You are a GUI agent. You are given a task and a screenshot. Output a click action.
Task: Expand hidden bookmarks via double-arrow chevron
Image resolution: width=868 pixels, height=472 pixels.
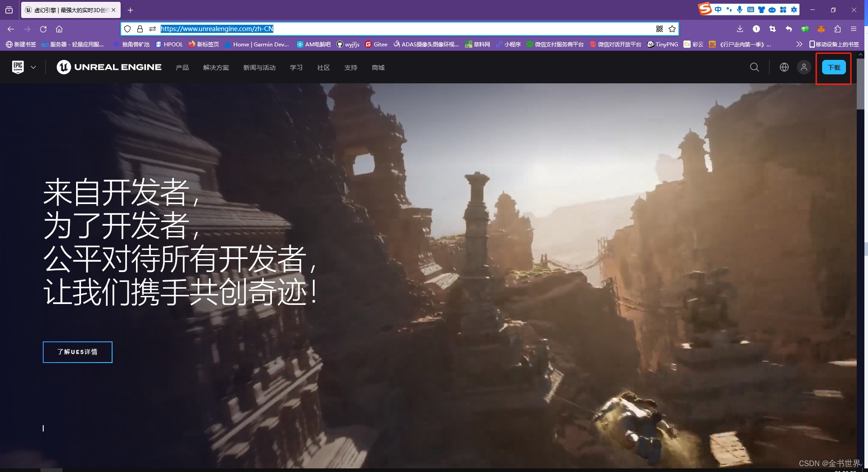coord(799,44)
